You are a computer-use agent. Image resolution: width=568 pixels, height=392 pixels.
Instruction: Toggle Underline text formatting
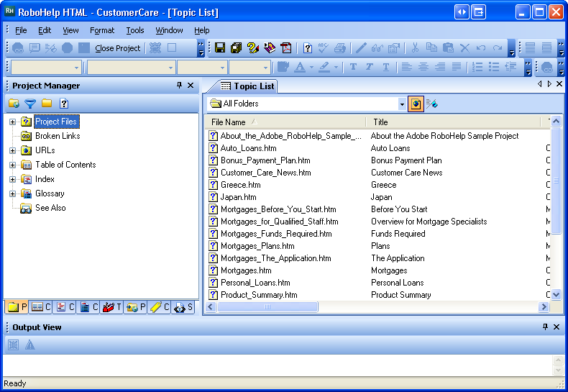tap(386, 67)
